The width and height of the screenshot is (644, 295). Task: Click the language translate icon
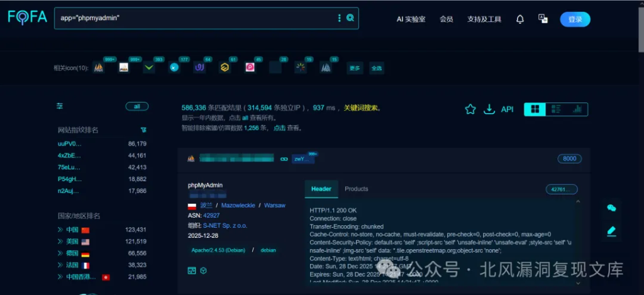pyautogui.click(x=543, y=19)
